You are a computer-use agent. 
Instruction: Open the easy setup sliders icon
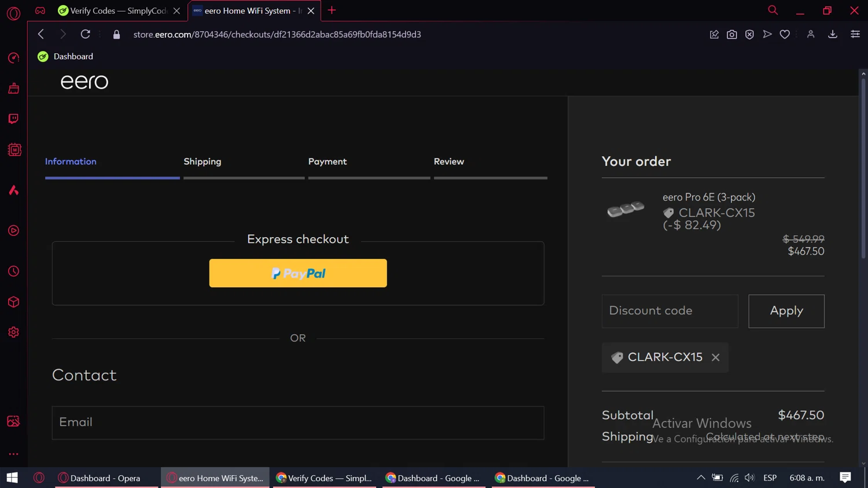pos(855,35)
